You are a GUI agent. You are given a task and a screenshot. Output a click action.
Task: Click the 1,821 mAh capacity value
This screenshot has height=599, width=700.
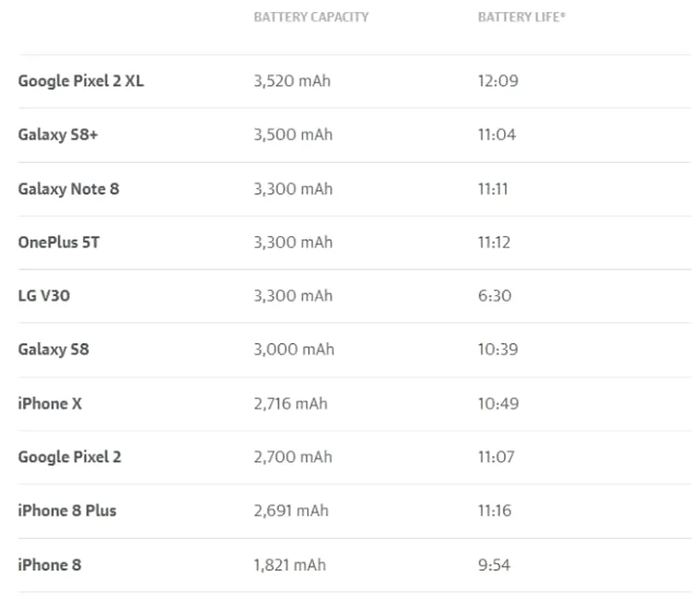coord(289,565)
